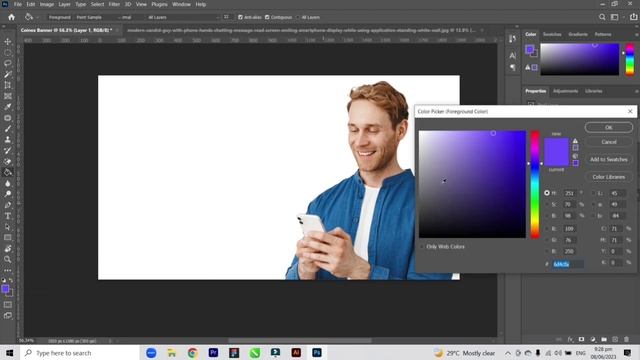Screen dimensions: 640x360
Task: Select the Lab b radio button
Action: [x=593, y=216]
